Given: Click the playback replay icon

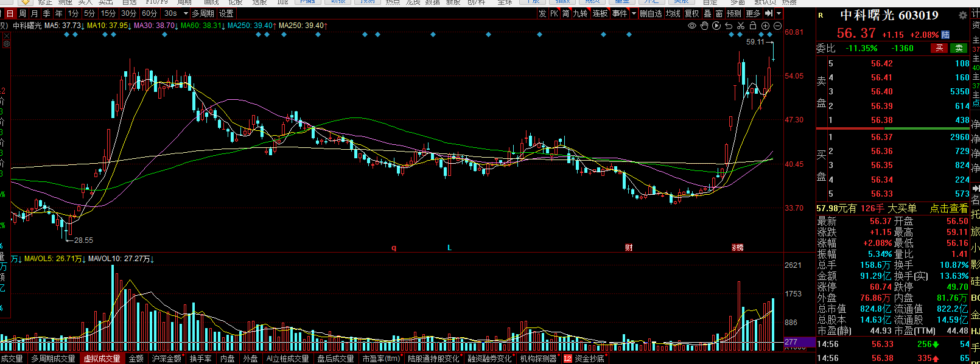Looking at the screenshot, I should 716,26.
